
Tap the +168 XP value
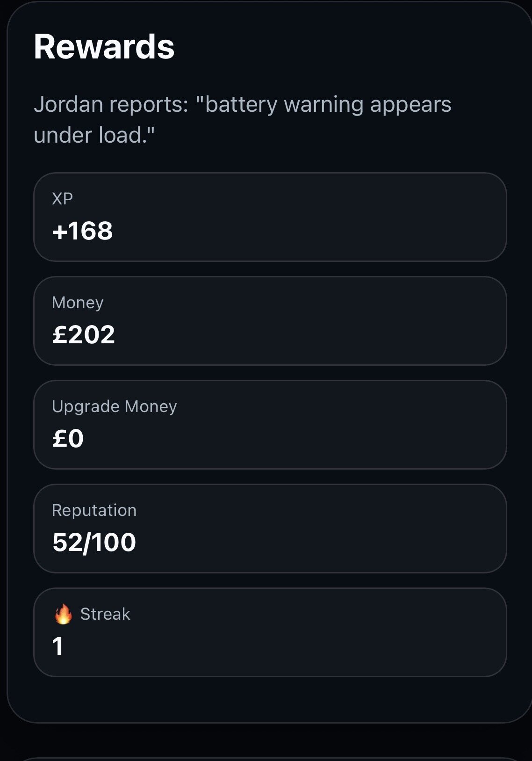pos(82,231)
